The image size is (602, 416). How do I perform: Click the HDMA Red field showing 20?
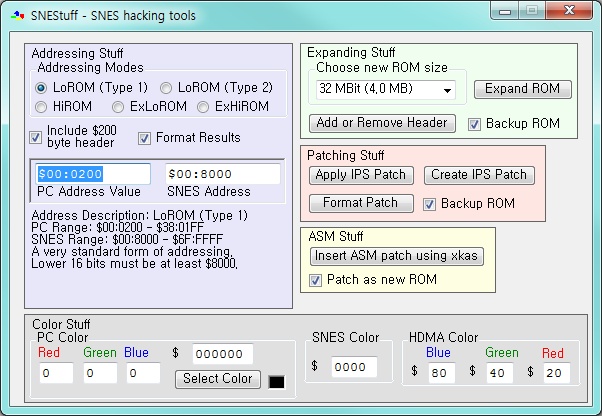[557, 373]
